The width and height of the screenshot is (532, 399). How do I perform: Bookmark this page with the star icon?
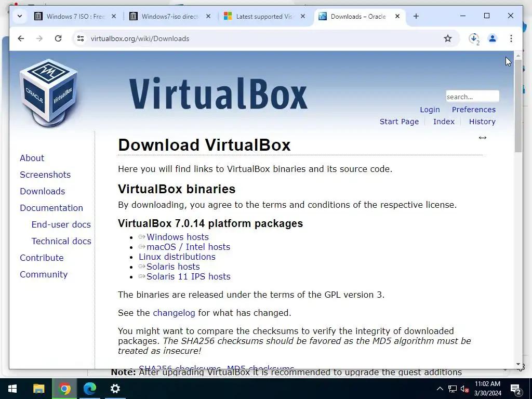[448, 38]
